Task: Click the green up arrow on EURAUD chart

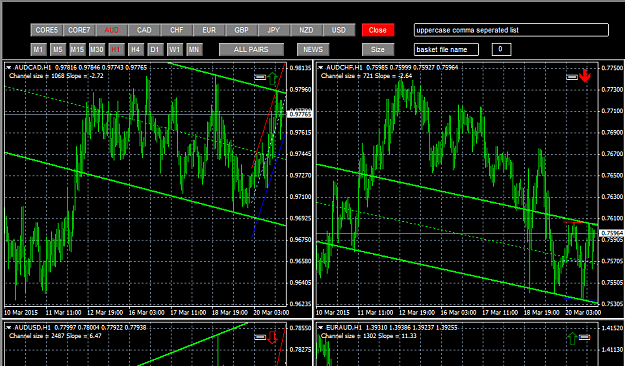Action: coord(572,338)
